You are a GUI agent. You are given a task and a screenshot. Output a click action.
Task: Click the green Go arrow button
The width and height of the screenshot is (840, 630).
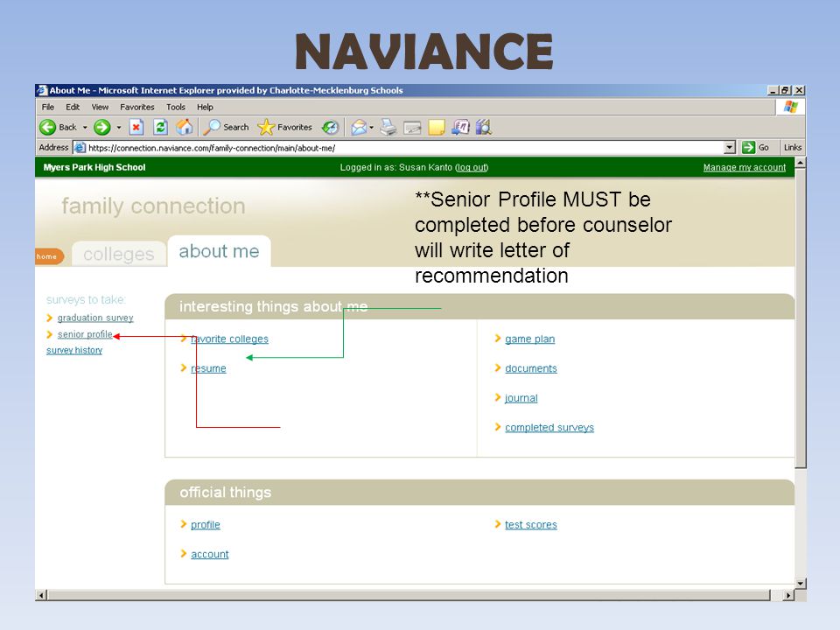tap(748, 147)
